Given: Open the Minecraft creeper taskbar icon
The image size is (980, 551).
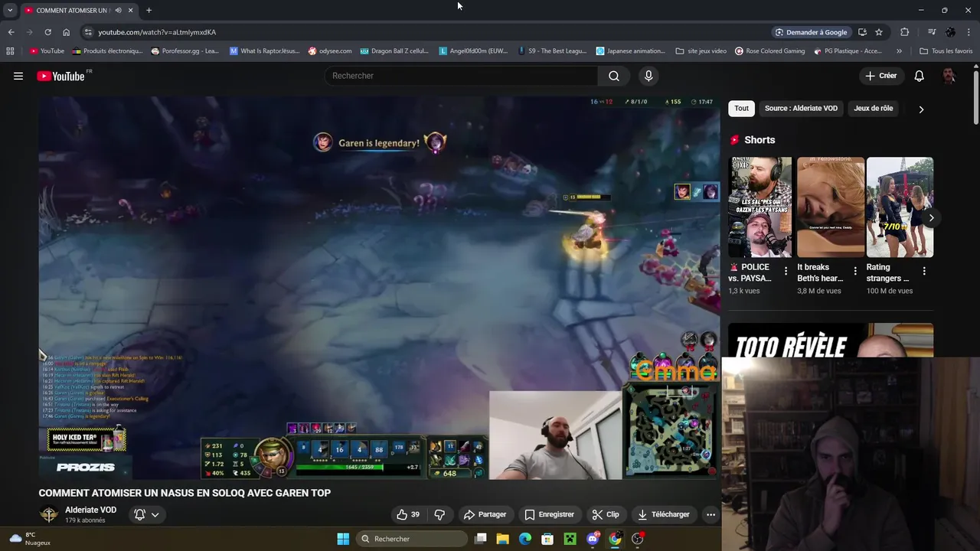Looking at the screenshot, I should (570, 539).
